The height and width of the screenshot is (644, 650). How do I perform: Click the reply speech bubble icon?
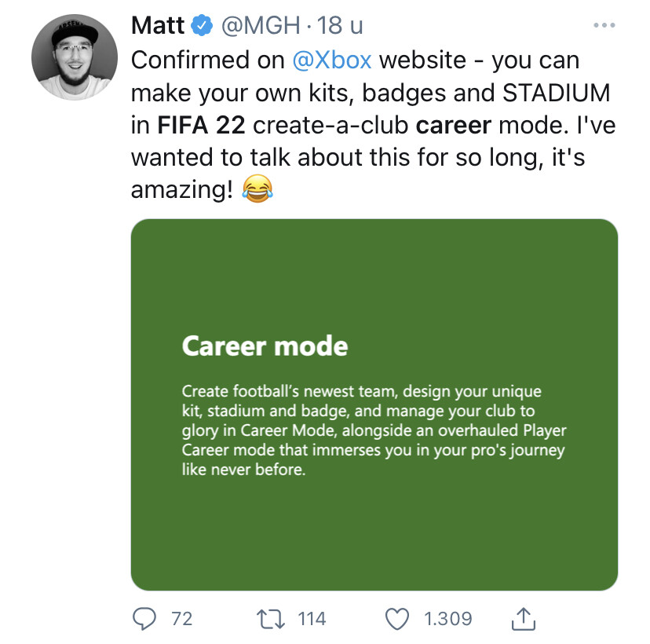click(144, 619)
